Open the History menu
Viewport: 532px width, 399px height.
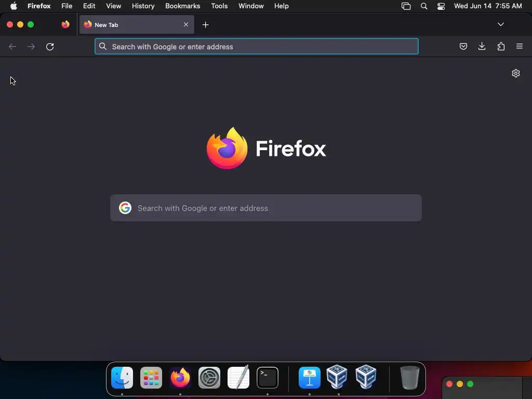tap(143, 6)
